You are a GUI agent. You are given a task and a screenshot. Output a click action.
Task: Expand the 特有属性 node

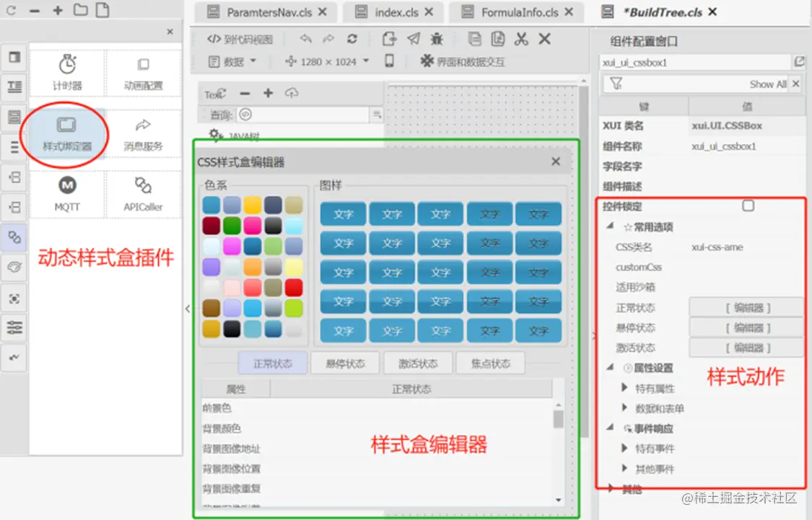(x=624, y=387)
